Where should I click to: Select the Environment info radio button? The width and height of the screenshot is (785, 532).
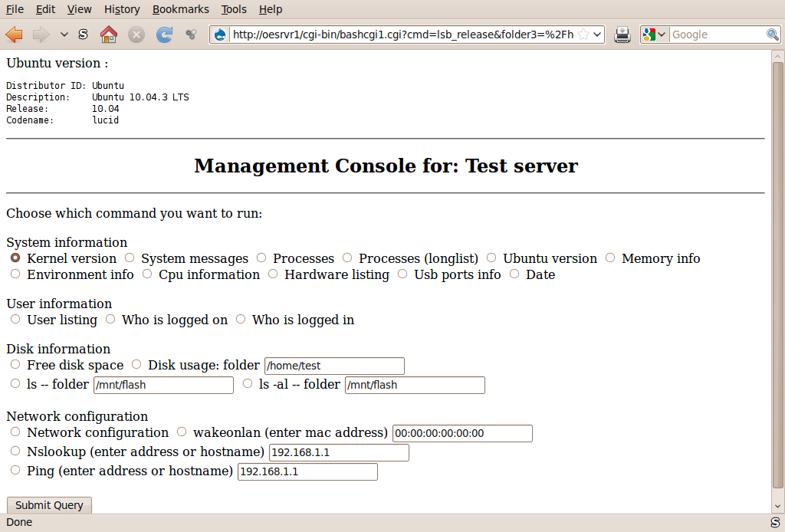(15, 274)
